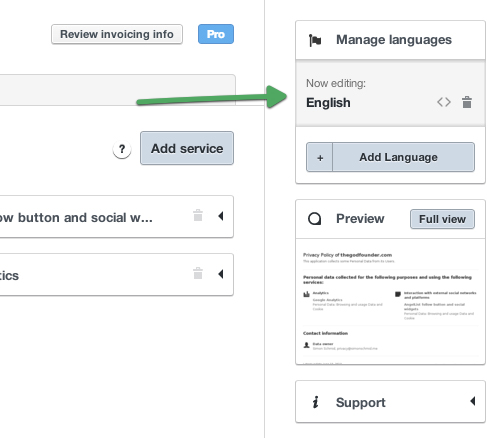This screenshot has width=504, height=438.
Task: Click the follow button and social widgets title
Action: (76, 218)
